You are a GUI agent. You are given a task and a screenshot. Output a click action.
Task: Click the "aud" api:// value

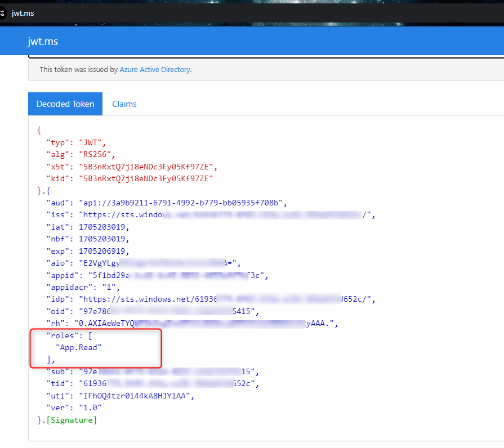point(183,203)
